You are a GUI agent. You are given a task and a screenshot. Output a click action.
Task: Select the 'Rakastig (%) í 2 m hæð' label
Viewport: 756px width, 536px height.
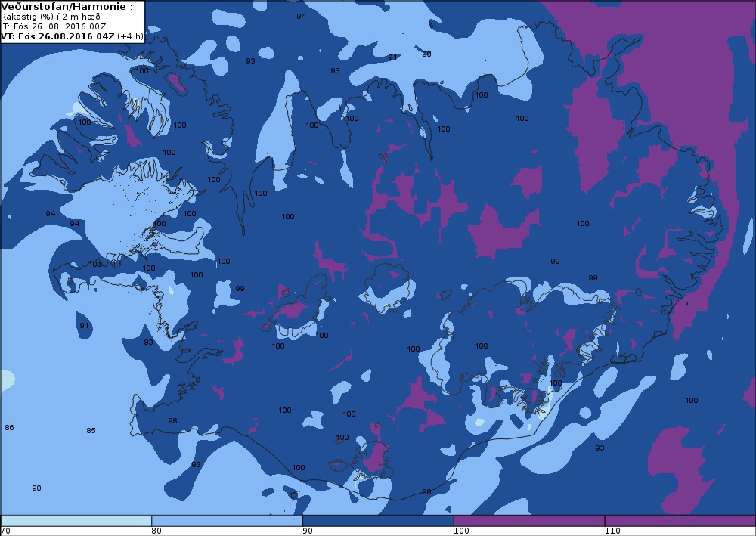(x=51, y=17)
